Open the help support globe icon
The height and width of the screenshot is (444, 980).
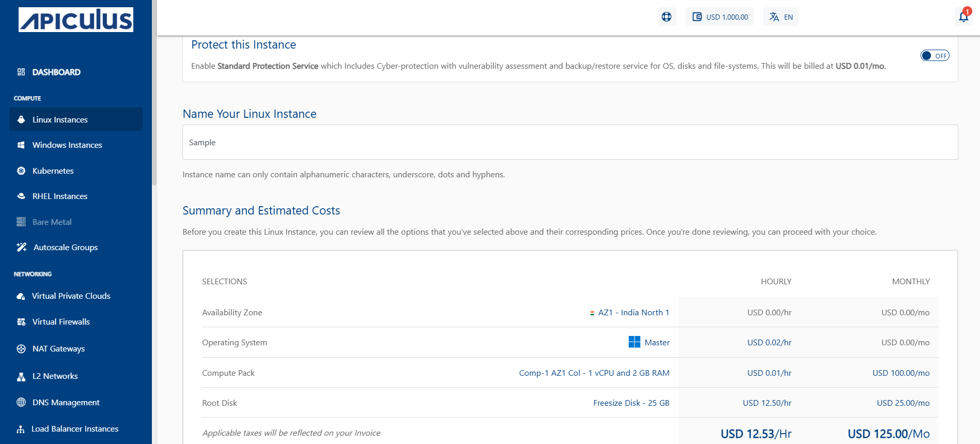[x=666, y=17]
